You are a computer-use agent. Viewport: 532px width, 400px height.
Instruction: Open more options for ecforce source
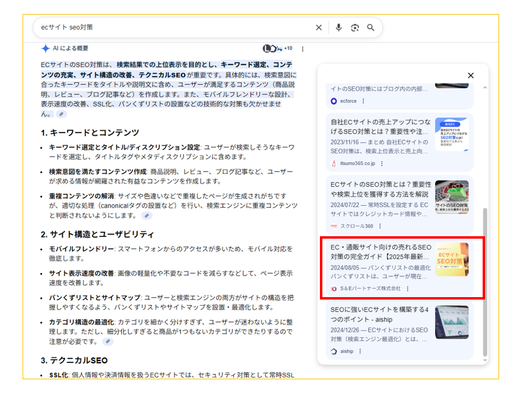click(x=364, y=101)
